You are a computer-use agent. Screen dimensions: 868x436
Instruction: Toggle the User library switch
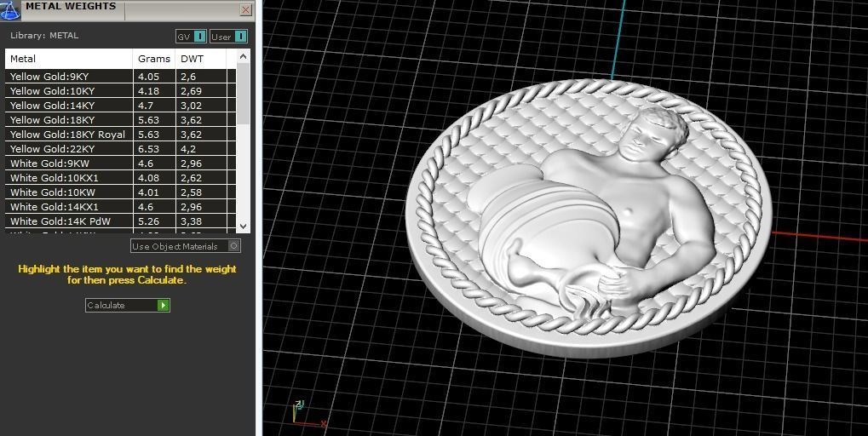click(228, 37)
